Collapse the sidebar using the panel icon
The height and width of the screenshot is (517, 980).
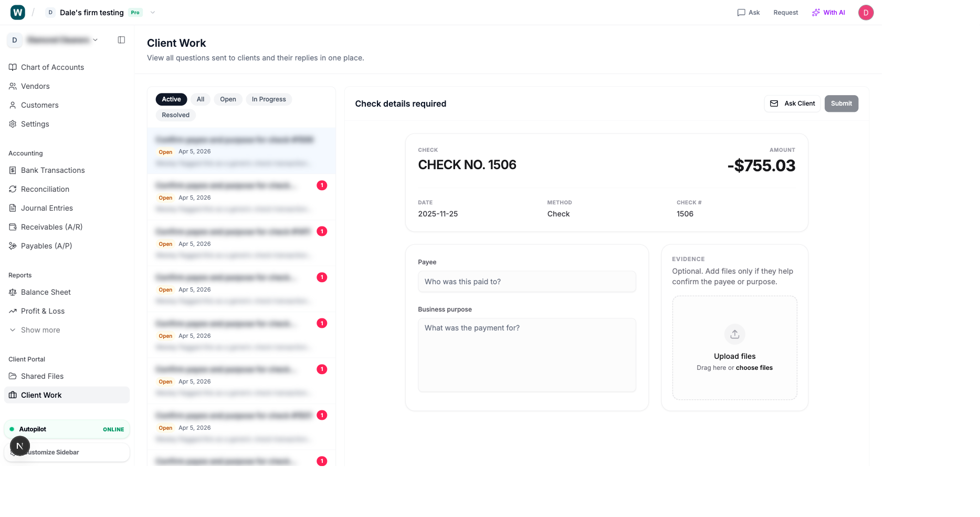[x=121, y=39]
